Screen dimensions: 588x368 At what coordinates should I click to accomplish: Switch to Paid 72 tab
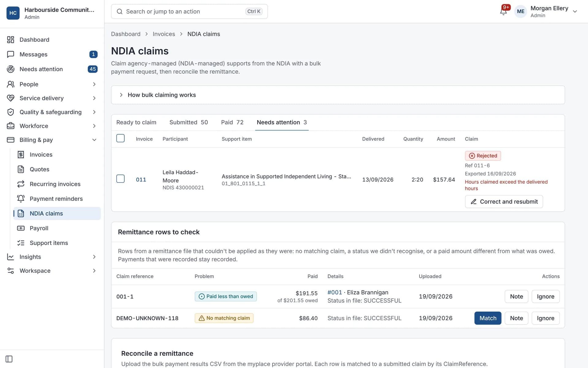[232, 122]
